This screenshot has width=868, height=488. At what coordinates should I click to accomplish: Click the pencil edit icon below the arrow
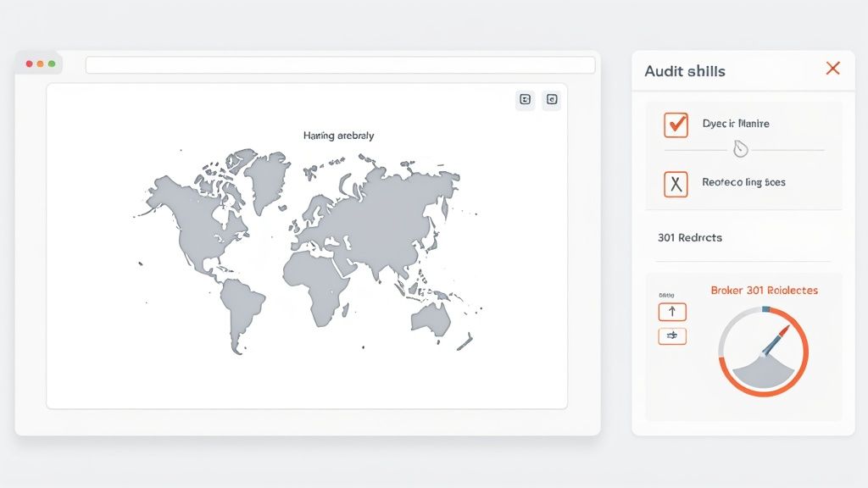[672, 335]
